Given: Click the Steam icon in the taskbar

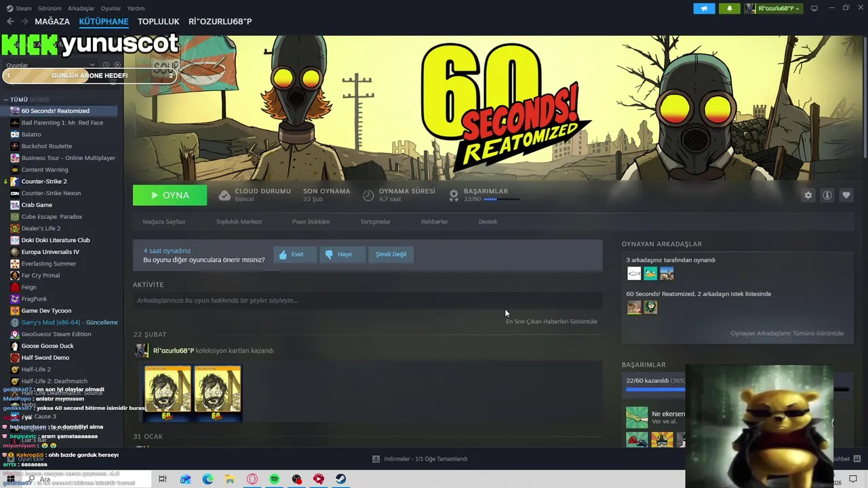Looking at the screenshot, I should [341, 479].
